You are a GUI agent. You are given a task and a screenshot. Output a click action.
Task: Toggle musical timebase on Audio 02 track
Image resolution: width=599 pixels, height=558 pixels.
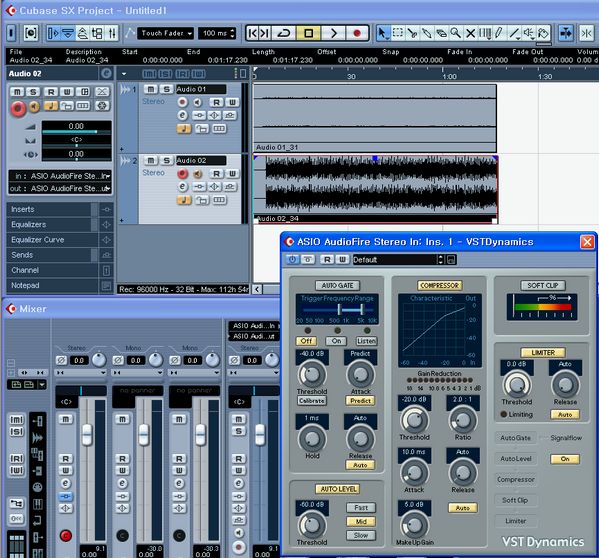(184, 200)
